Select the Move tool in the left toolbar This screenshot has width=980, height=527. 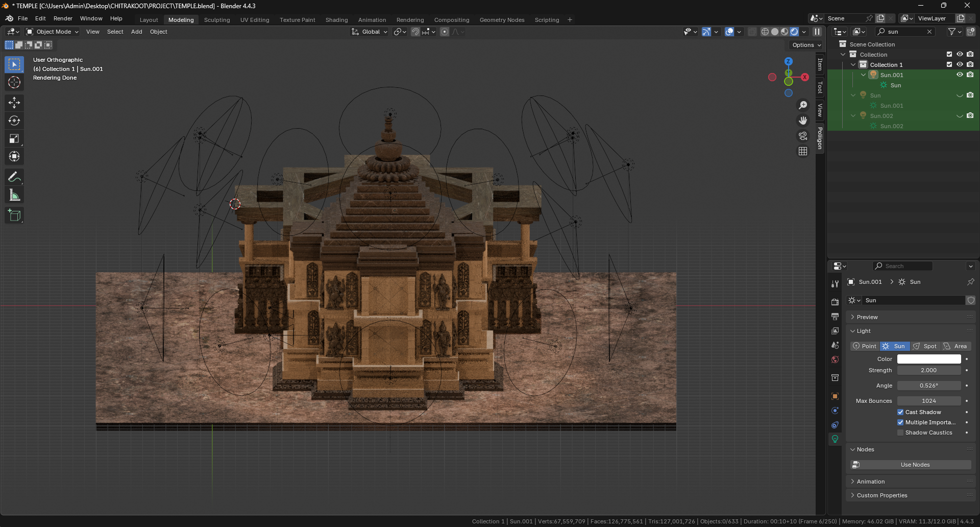coord(14,103)
